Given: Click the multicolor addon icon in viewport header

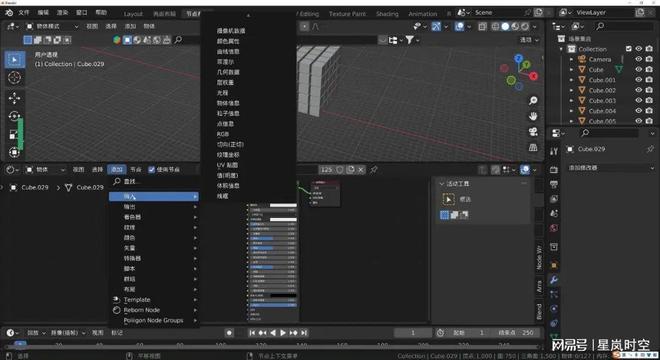Looking at the screenshot, I should (x=117, y=40).
